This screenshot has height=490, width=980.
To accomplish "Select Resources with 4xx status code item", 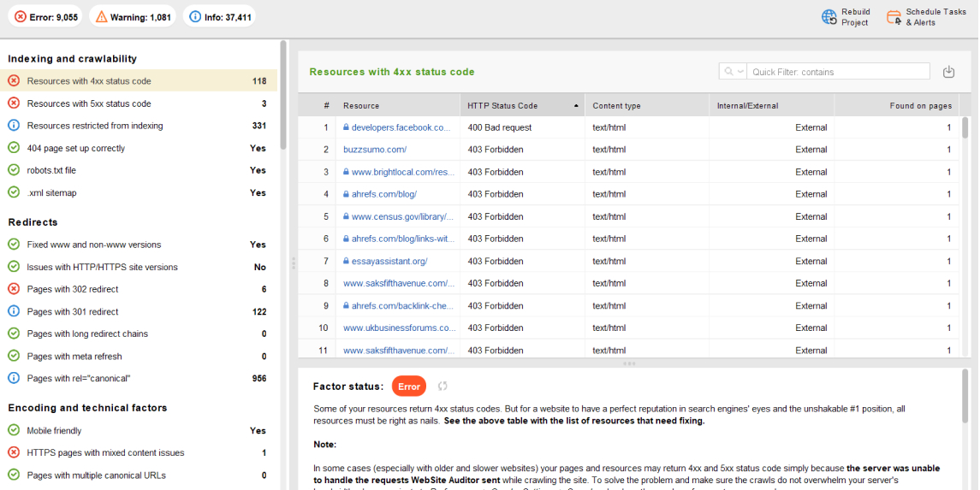I will pos(139,81).
